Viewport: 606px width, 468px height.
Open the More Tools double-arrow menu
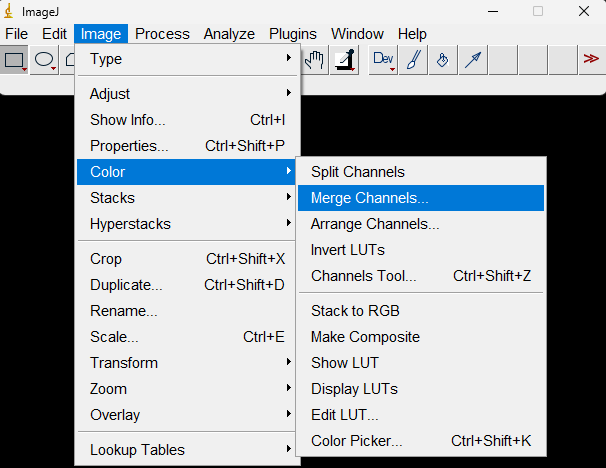coord(591,60)
